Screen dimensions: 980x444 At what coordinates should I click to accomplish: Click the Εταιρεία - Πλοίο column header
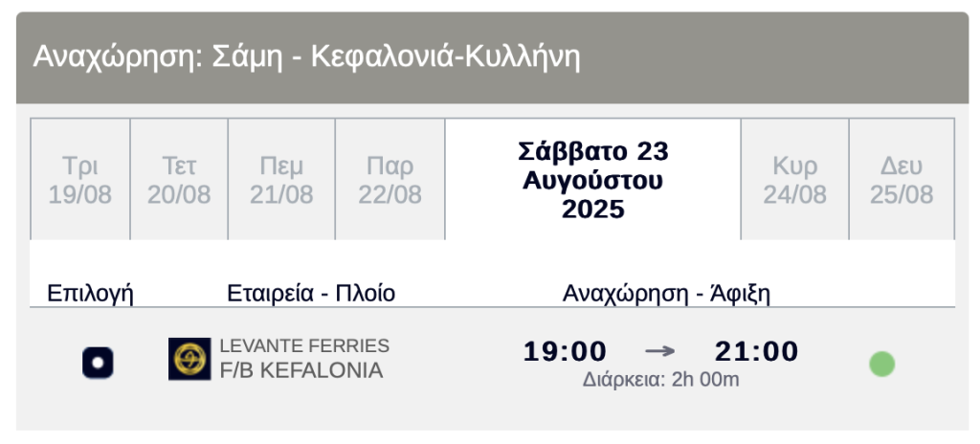pyautogui.click(x=311, y=293)
